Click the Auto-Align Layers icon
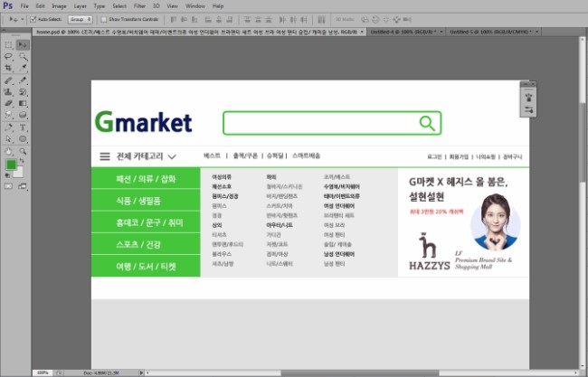Screen dimensions: 588x377 pos(321,19)
